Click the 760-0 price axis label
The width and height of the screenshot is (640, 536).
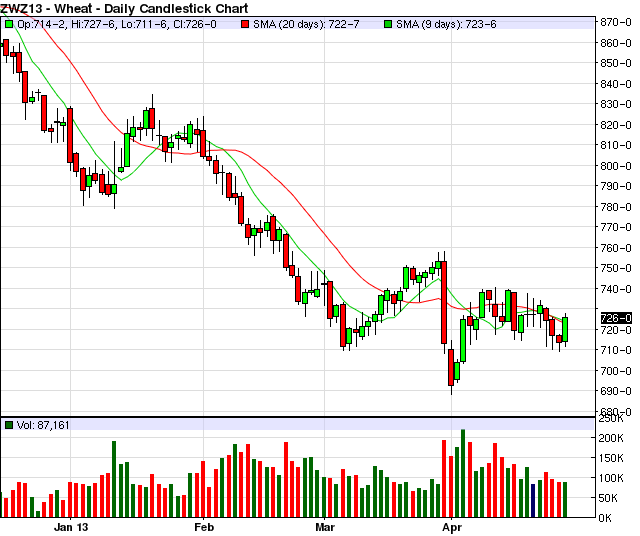pos(616,248)
